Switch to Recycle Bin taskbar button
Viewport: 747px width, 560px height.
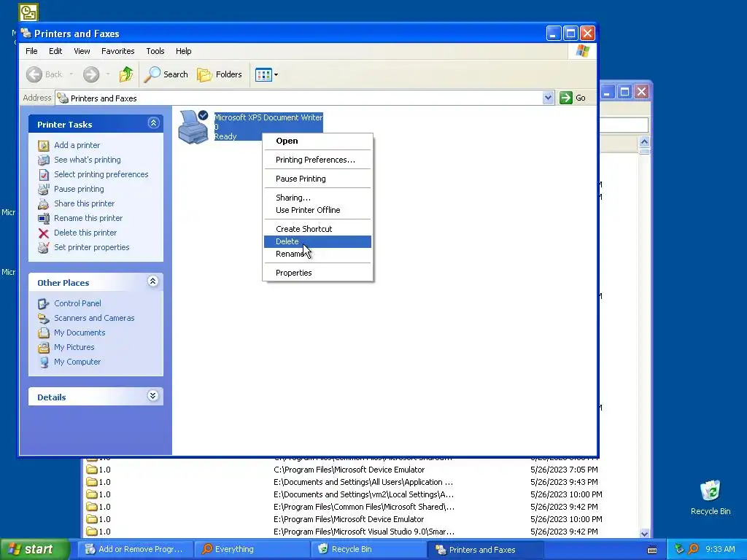tap(369, 550)
